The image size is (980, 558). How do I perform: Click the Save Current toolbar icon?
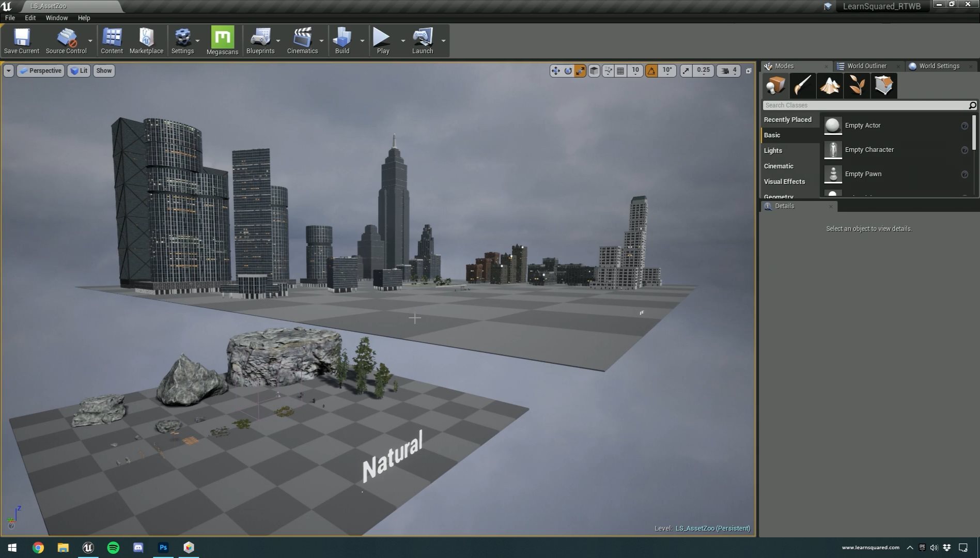[x=22, y=41]
